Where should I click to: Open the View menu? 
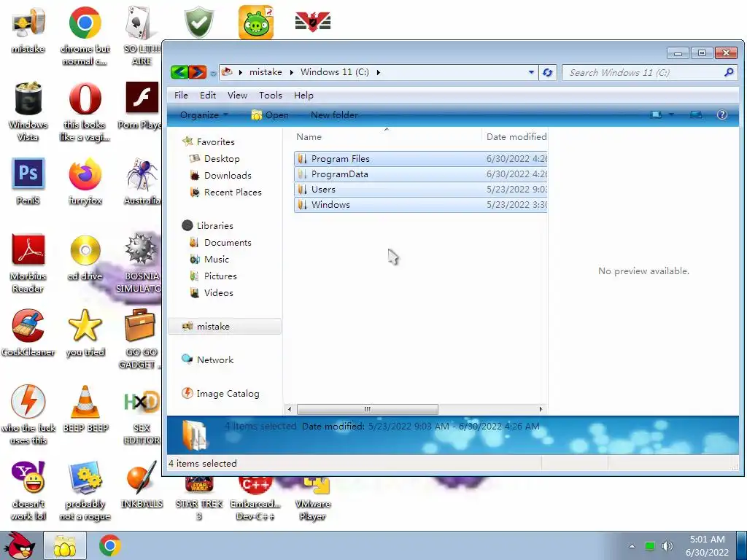pos(237,96)
